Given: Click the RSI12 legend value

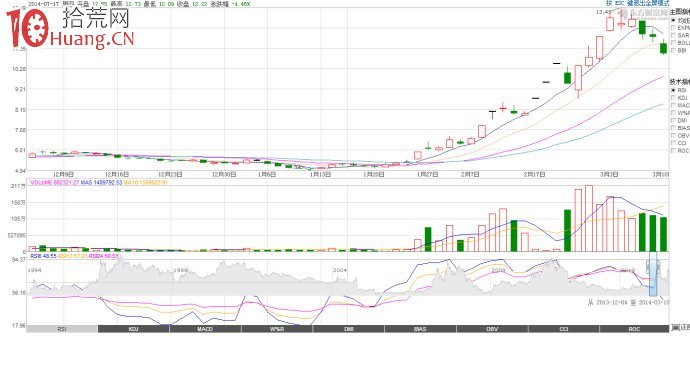Looking at the screenshot, I should click(73, 256).
